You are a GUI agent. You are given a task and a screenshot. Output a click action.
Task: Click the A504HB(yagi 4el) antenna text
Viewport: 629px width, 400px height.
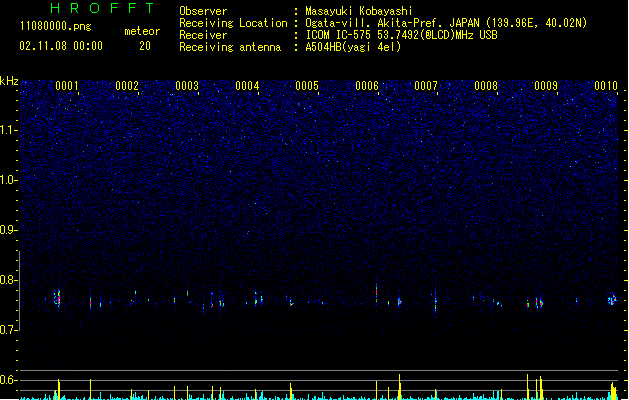[x=353, y=47]
